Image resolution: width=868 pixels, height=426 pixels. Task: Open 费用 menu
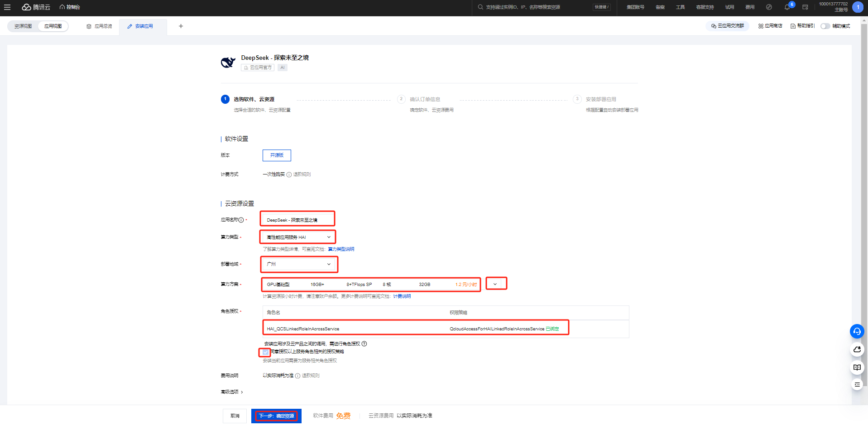750,7
